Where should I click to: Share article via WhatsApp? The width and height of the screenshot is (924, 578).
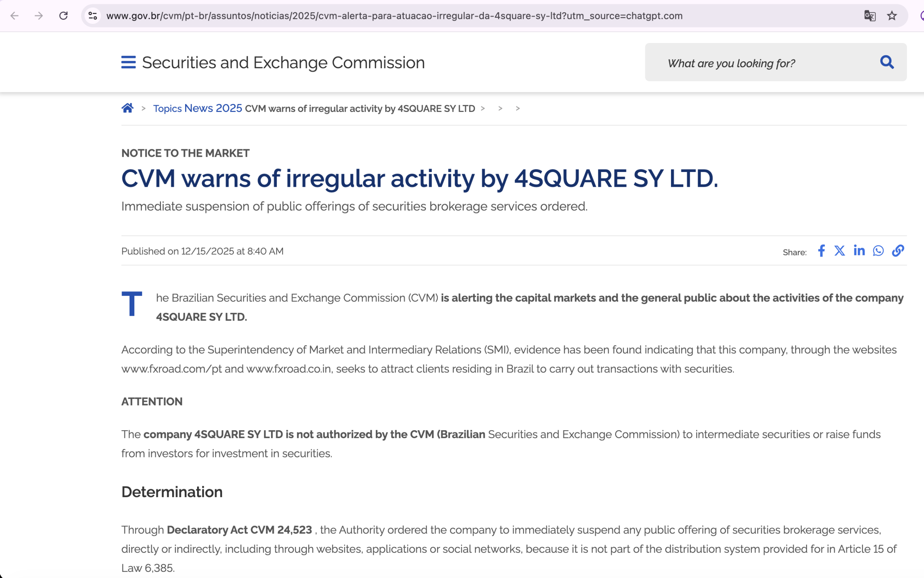(878, 251)
